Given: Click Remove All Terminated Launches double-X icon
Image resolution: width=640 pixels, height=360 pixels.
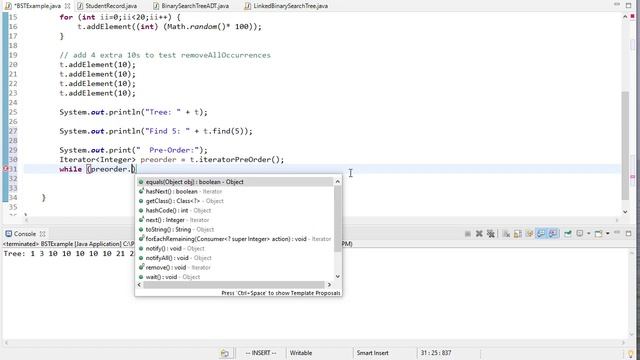Looking at the screenshot, I should click(x=491, y=234).
